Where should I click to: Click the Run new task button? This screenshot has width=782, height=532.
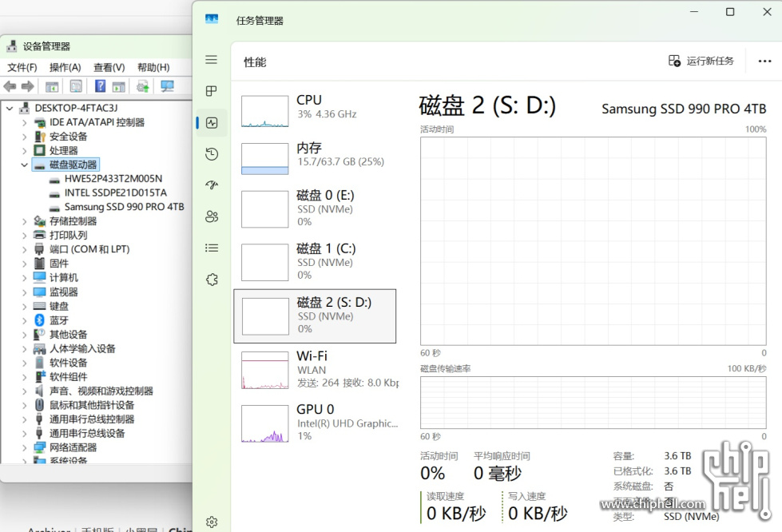pyautogui.click(x=701, y=61)
